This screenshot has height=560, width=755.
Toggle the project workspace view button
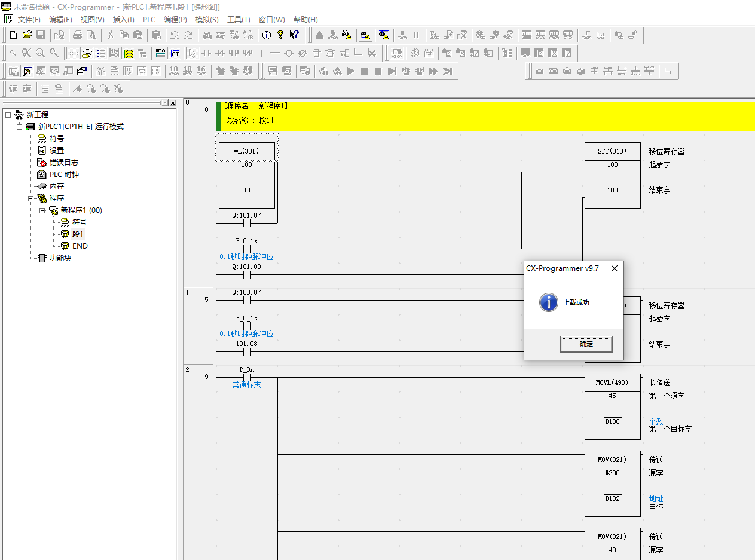pos(13,71)
